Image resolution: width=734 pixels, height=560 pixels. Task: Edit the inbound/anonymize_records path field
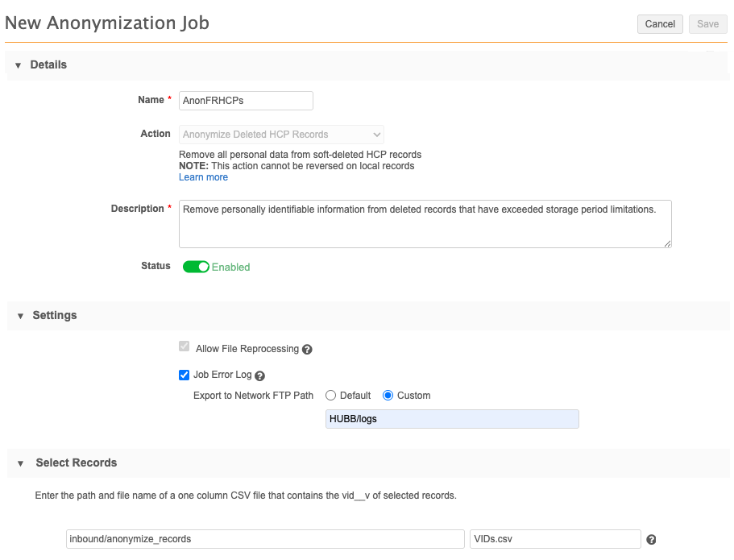tap(265, 539)
